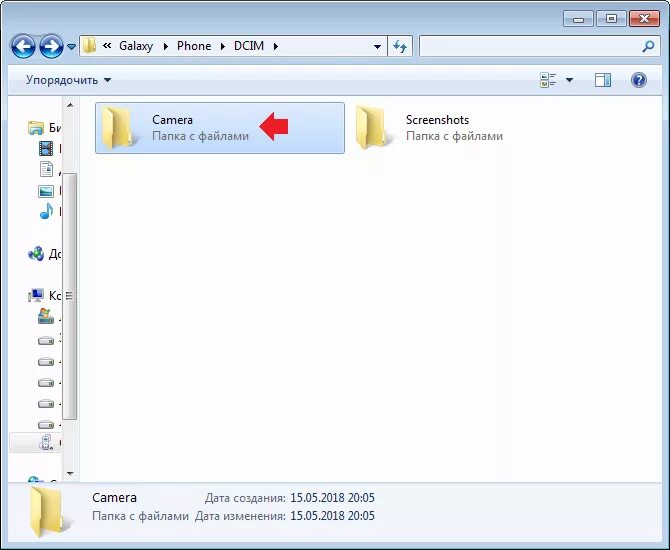Open Help with the question mark icon
Viewport: 670px width, 550px height.
pos(639,80)
